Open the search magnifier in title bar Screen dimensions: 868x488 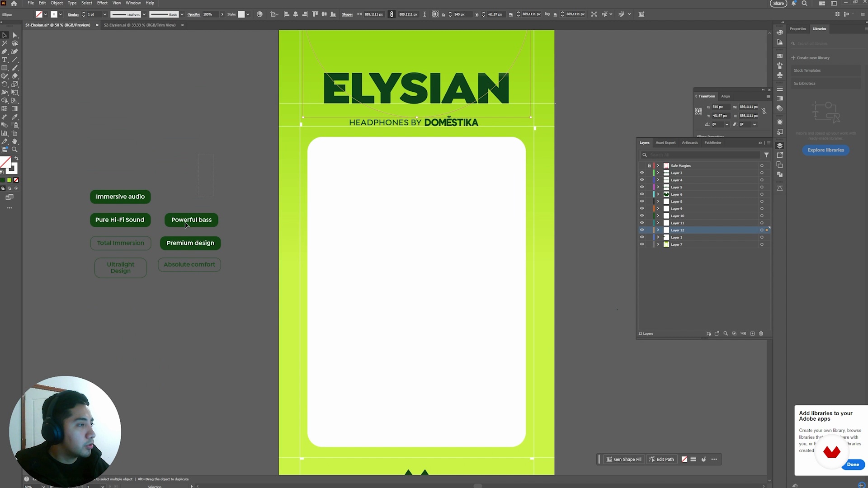[804, 3]
